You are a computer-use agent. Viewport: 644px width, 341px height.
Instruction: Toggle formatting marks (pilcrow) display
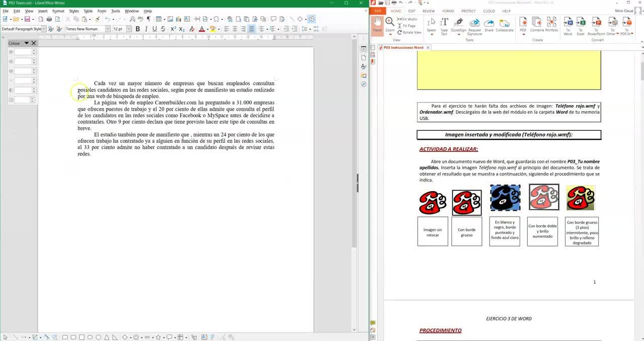point(148,19)
